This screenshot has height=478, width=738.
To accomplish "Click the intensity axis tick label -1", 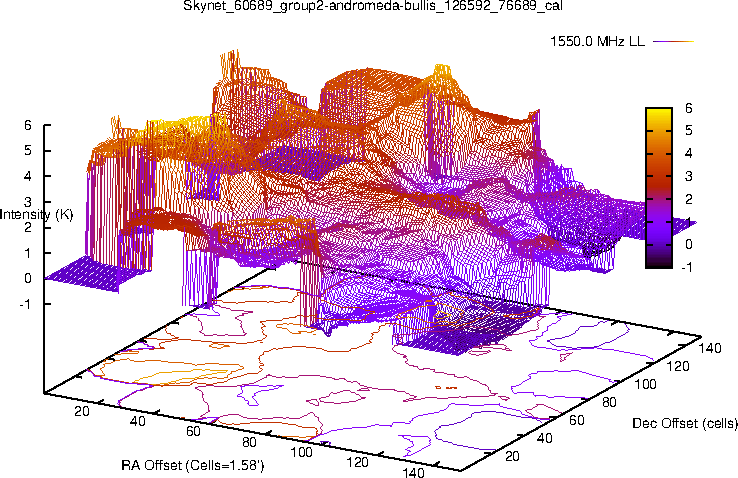I will coord(25,304).
